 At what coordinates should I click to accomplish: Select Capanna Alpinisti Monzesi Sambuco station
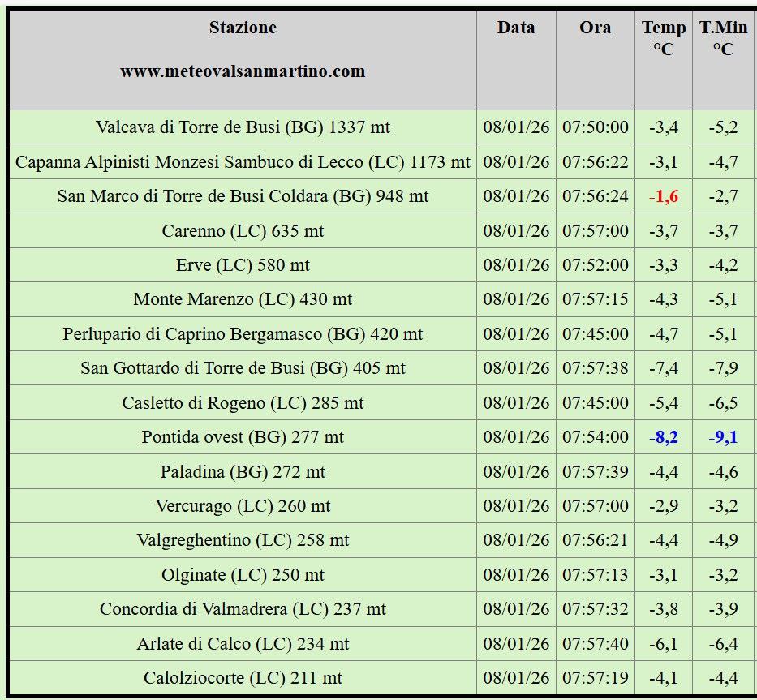tap(243, 161)
